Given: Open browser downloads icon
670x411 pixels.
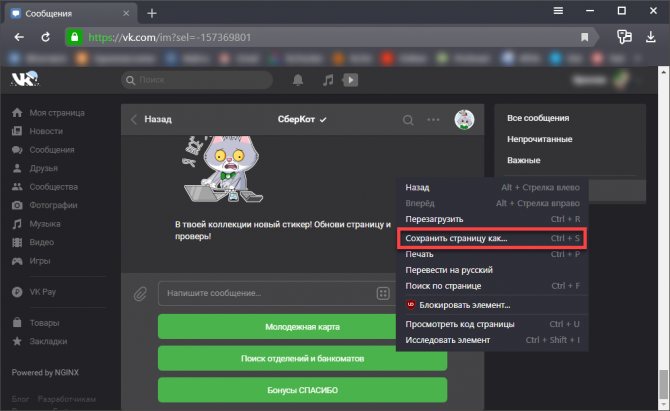Looking at the screenshot, I should pos(650,37).
